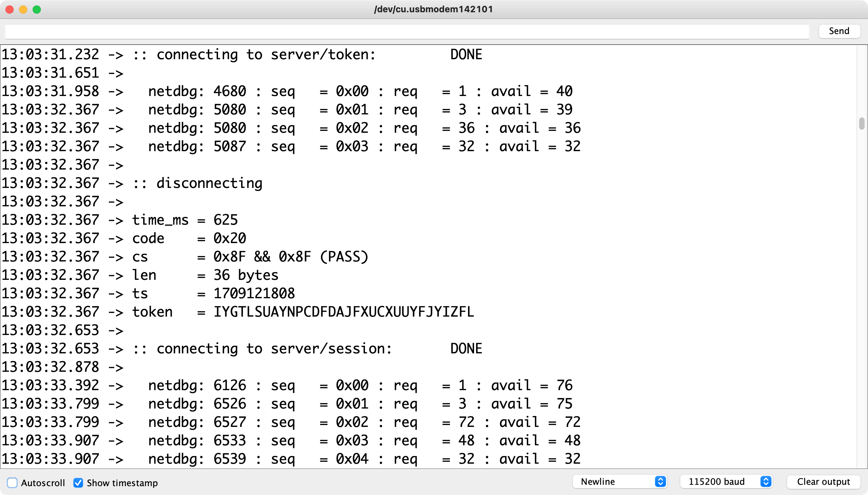Click the checksum line showing (PASS)
Image resolution: width=868 pixels, height=495 pixels.
point(250,257)
